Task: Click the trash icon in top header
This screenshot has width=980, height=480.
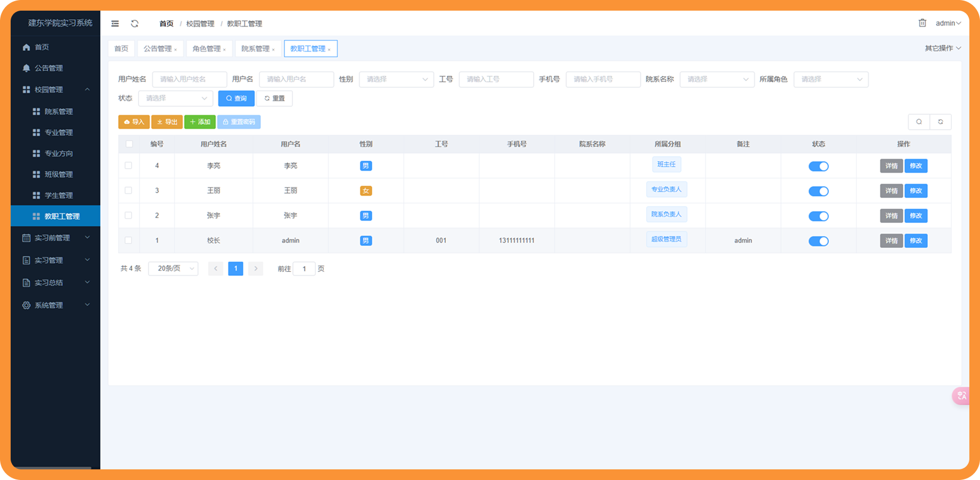Action: click(922, 23)
